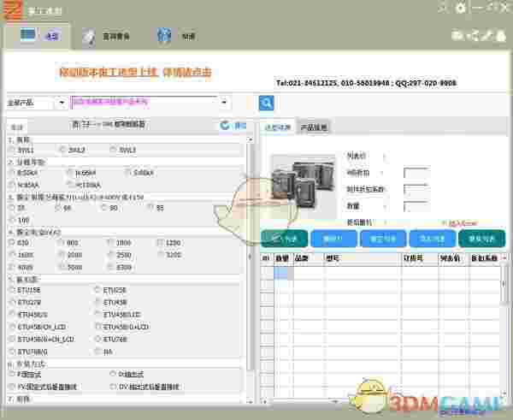Viewport: 513px width, 420px height.
Task: Open the 全部产品 category dropdown
Action: click(62, 104)
